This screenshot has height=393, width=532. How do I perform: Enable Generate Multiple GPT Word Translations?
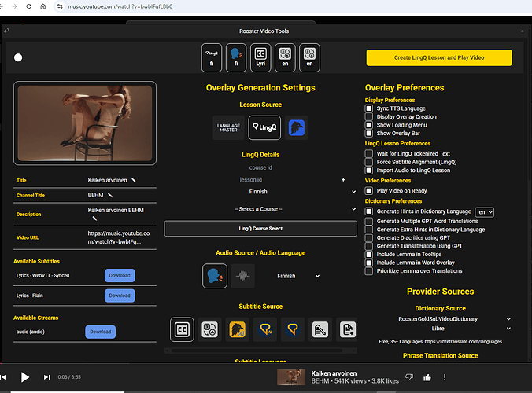pyautogui.click(x=369, y=221)
